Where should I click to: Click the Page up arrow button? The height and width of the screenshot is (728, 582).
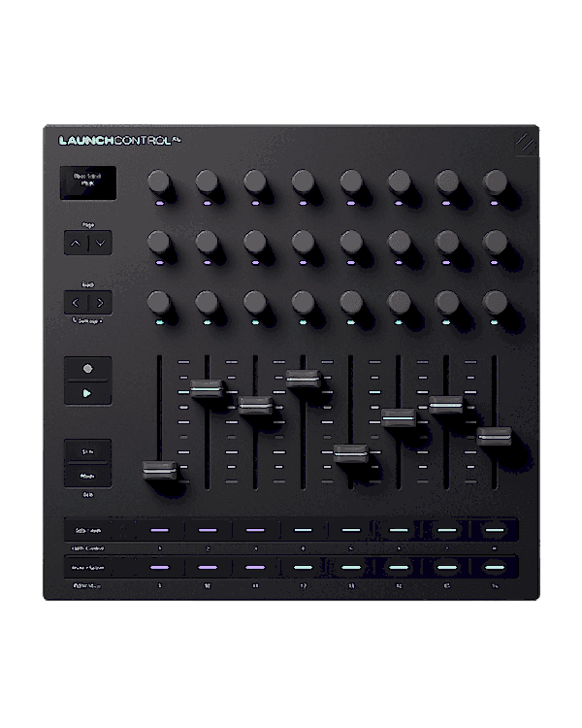[x=76, y=243]
